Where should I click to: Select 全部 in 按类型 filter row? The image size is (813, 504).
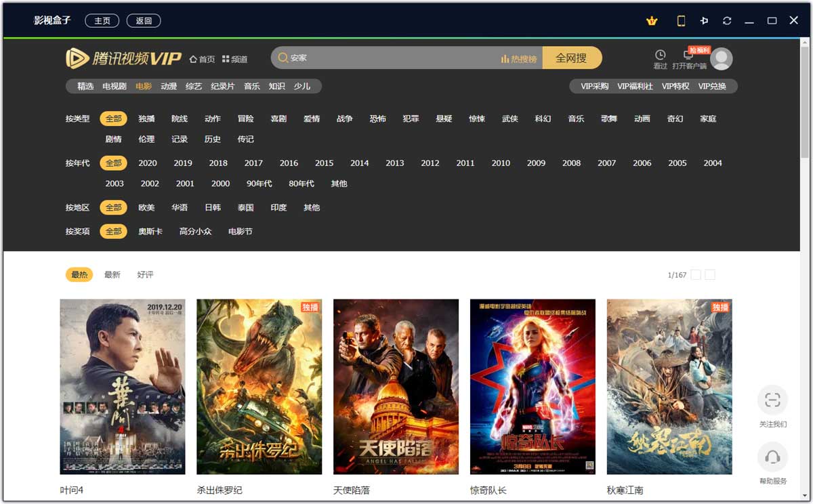tap(114, 119)
